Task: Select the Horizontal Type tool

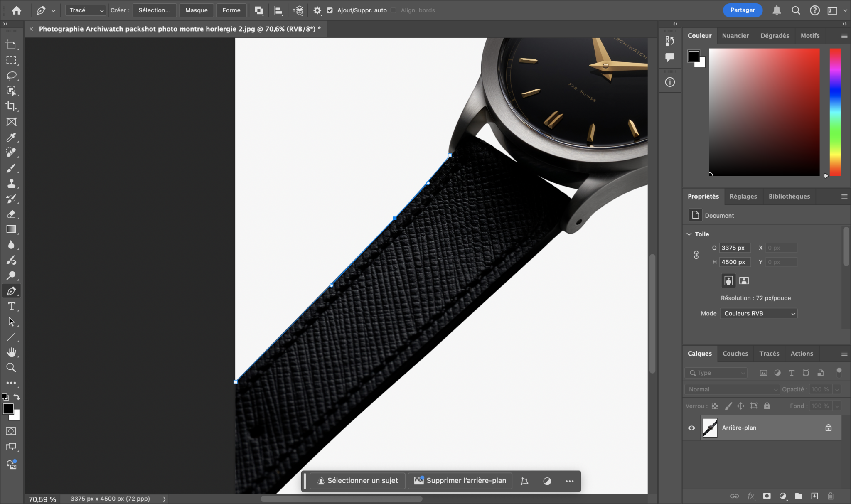Action: click(11, 306)
